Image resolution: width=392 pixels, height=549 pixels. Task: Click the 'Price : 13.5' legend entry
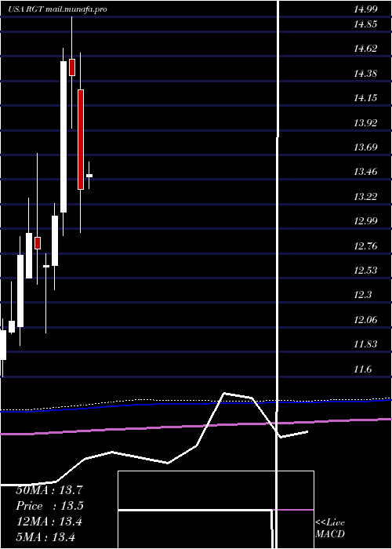(50, 506)
